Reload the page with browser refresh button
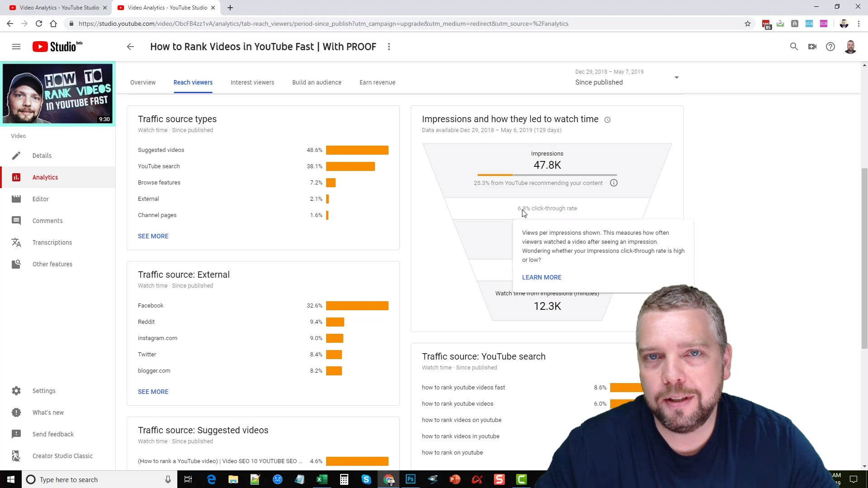 pyautogui.click(x=39, y=24)
